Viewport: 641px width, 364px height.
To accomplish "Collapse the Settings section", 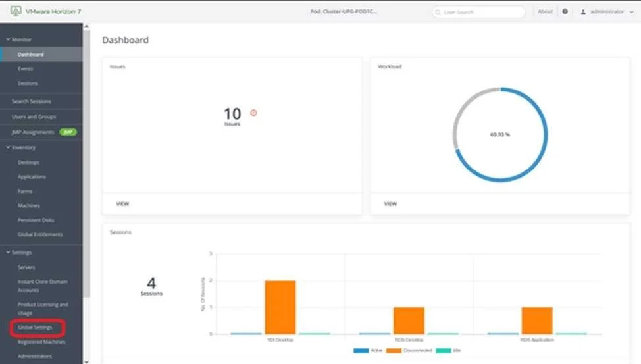I will 8,252.
